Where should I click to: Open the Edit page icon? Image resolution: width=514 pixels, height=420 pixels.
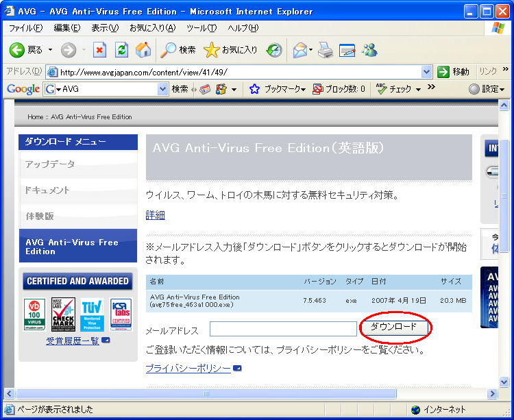coord(347,50)
